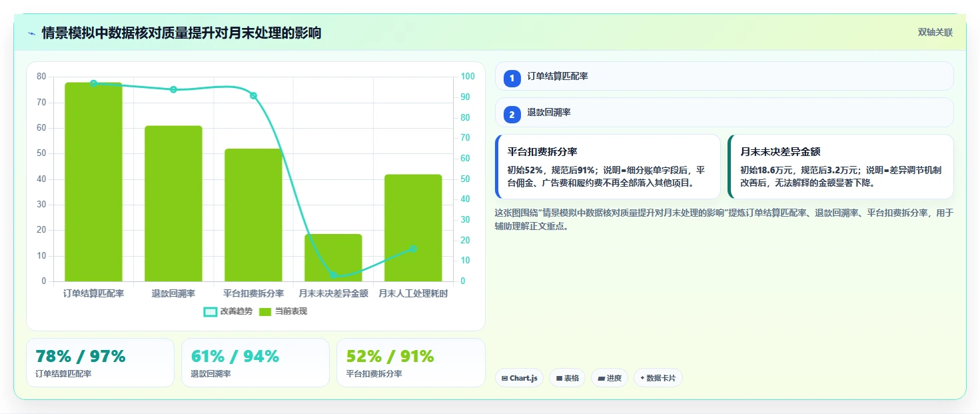The image size is (980, 414).
Task: Click the number 1 badge for 订单结算匹配率
Action: coord(512,79)
